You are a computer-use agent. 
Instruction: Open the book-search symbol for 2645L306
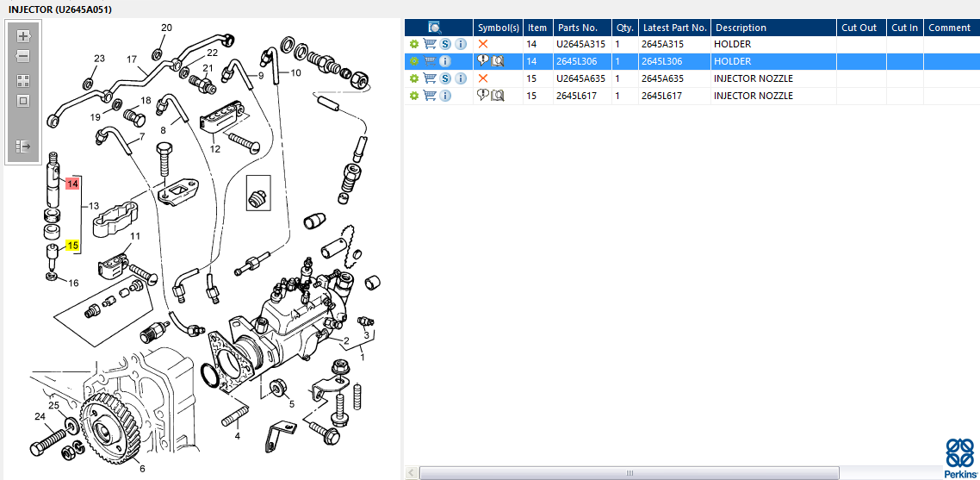[498, 61]
